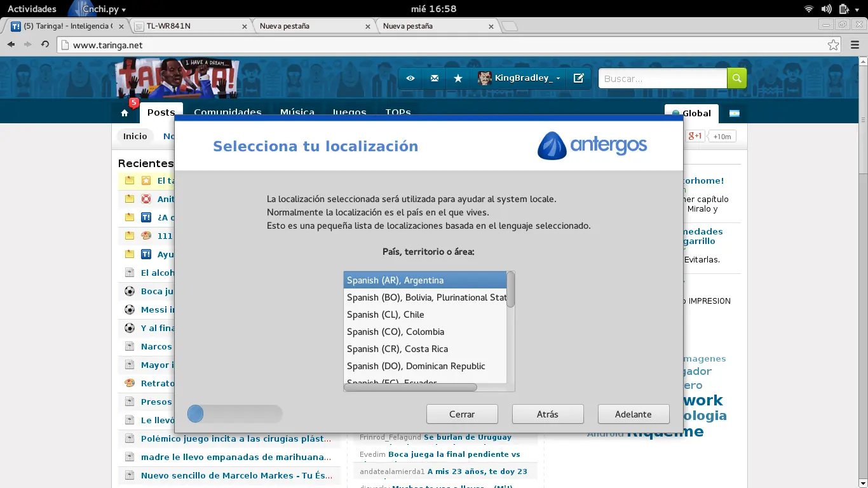The width and height of the screenshot is (868, 488).
Task: Close the TL-WR841N tab
Action: point(245,26)
